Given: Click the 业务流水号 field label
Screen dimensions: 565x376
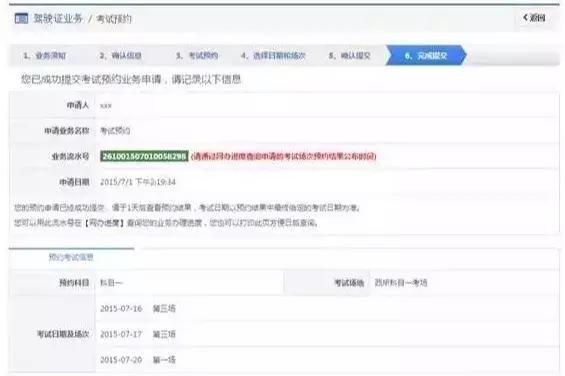Looking at the screenshot, I should [70, 156].
